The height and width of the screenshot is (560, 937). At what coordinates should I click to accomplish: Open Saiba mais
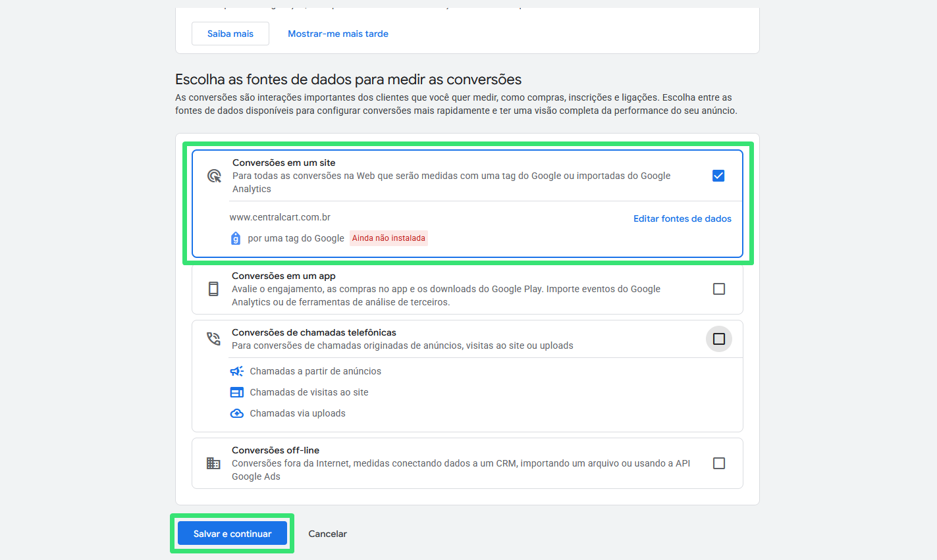(230, 33)
